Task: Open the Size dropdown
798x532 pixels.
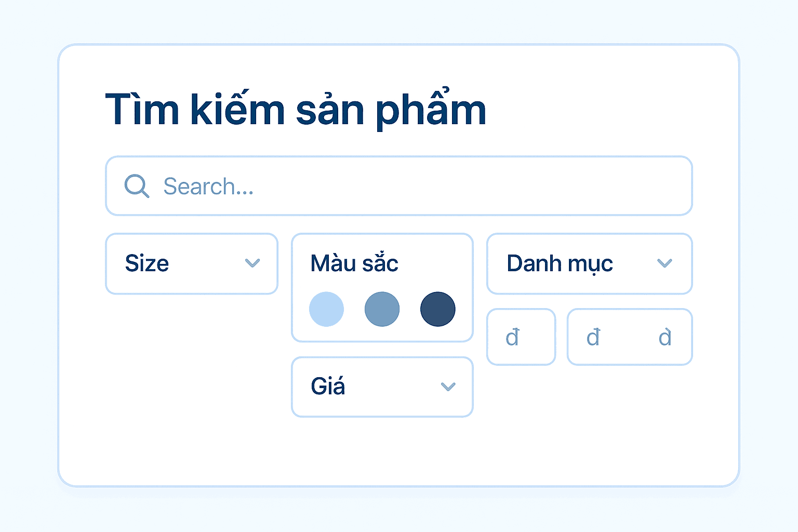Action: click(x=191, y=264)
